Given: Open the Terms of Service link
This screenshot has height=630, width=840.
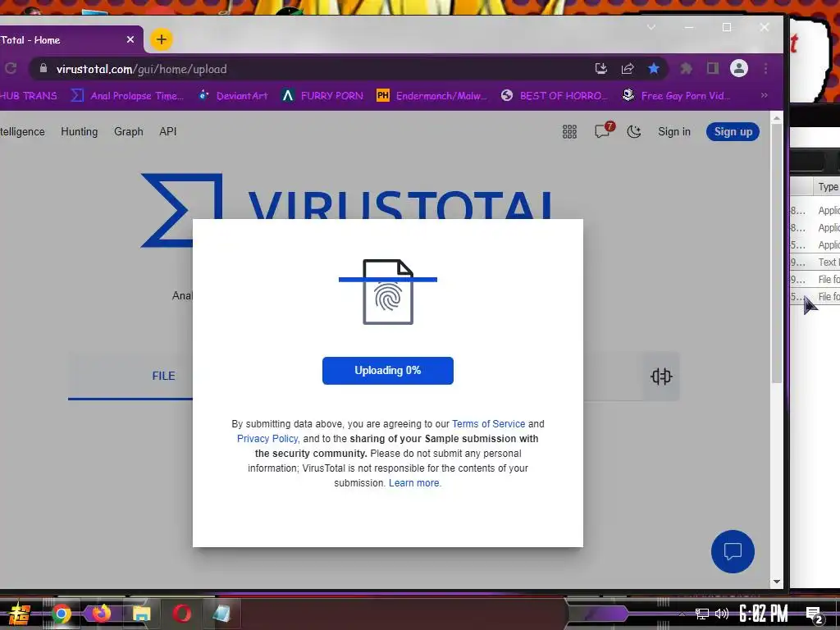Looking at the screenshot, I should pyautogui.click(x=489, y=424).
